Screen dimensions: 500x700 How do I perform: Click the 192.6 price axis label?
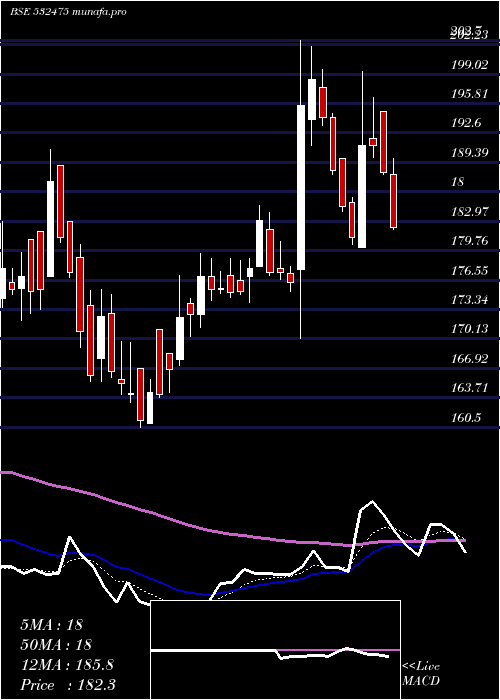click(466, 123)
